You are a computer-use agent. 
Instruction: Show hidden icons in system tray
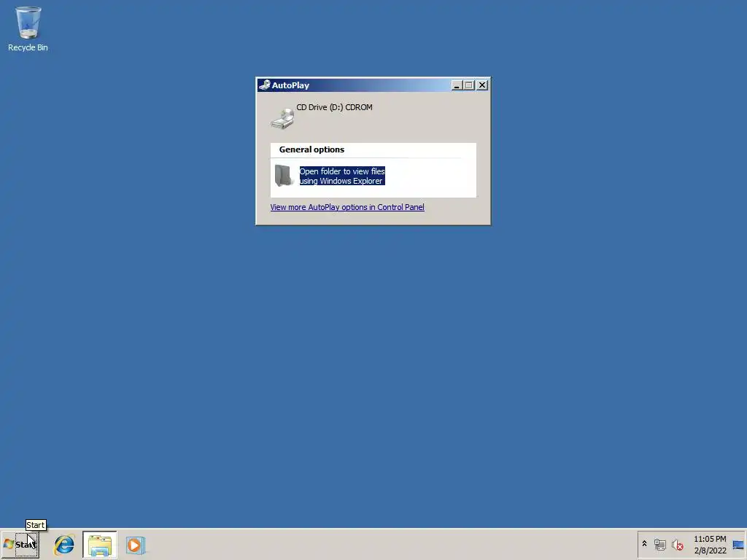(x=645, y=544)
